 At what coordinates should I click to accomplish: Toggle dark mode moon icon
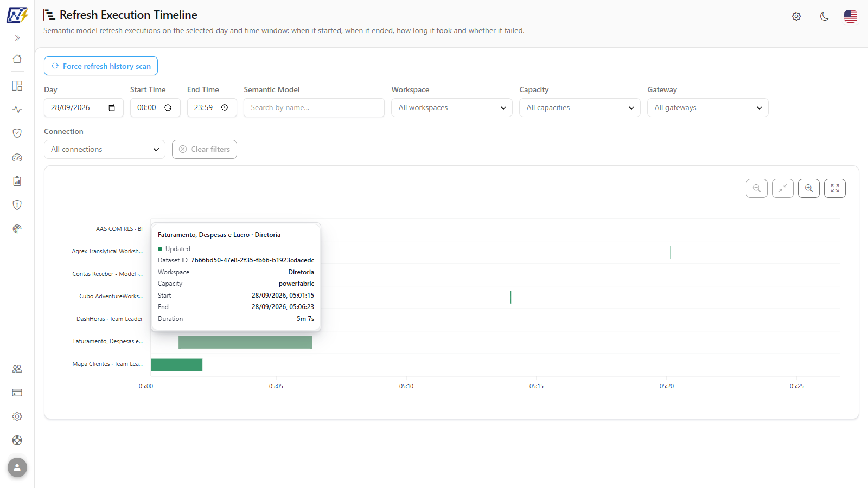pos(825,16)
